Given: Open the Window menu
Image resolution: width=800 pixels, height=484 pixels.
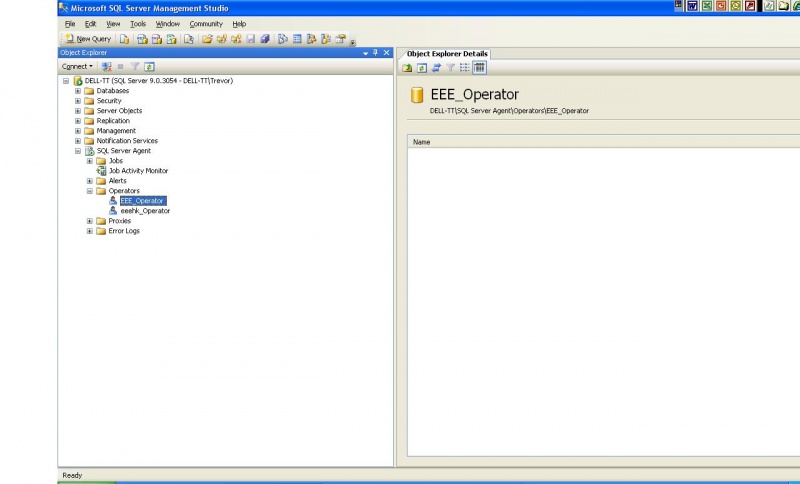Looking at the screenshot, I should 167,24.
